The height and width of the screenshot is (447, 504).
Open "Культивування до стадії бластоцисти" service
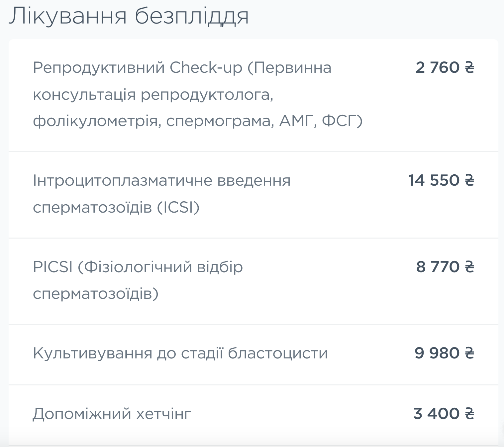[x=180, y=353]
